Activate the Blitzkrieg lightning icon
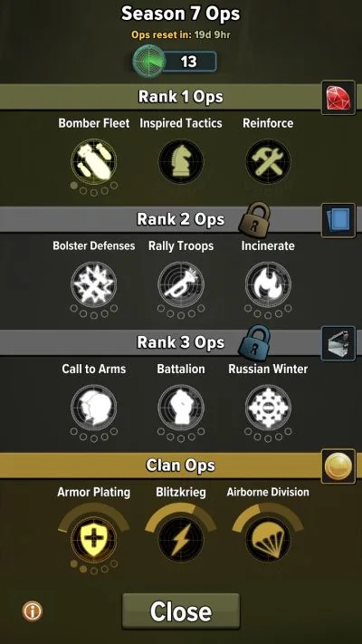This screenshot has width=362, height=644. pos(181,539)
